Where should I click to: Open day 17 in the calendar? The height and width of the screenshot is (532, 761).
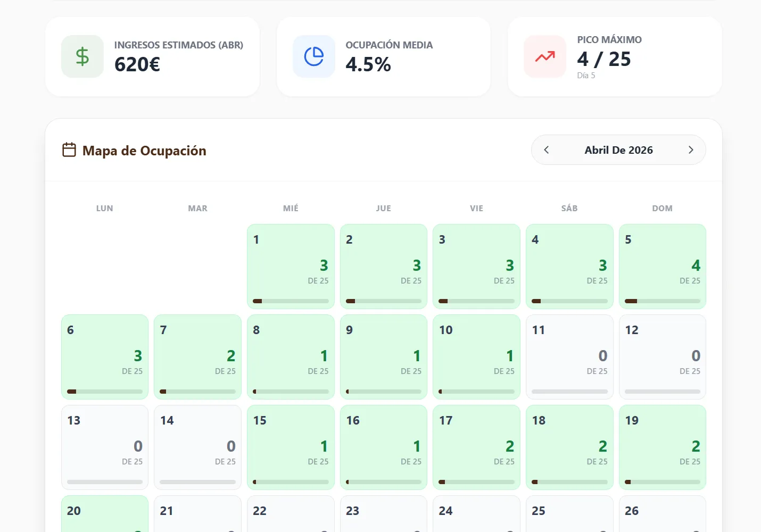click(476, 447)
